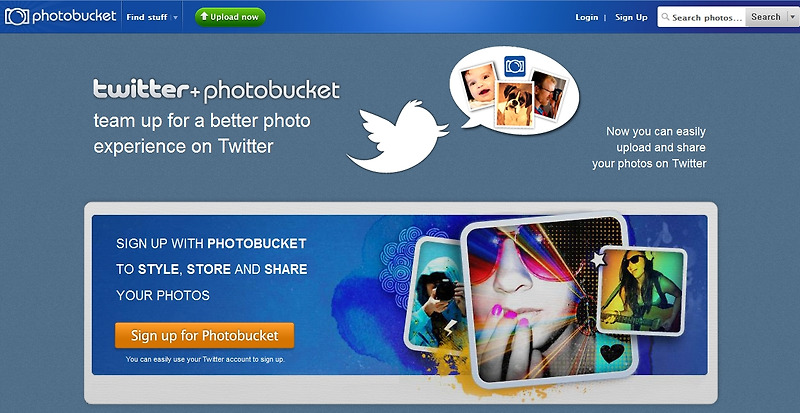The image size is (800, 413).
Task: Select the baby photo thumbnail
Action: click(479, 86)
